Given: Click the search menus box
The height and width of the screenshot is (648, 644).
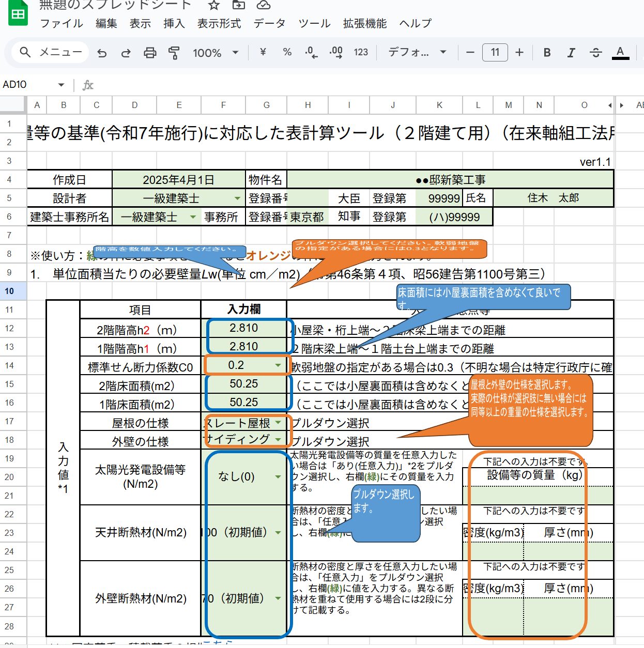Looking at the screenshot, I should click(x=50, y=52).
